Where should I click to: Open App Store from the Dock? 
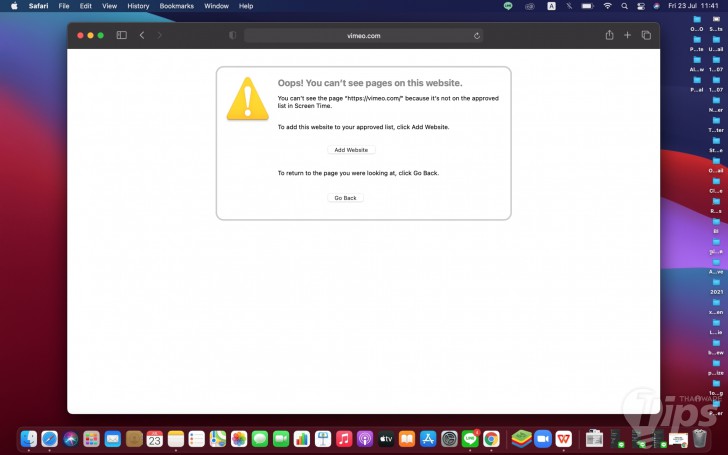[x=428, y=438]
